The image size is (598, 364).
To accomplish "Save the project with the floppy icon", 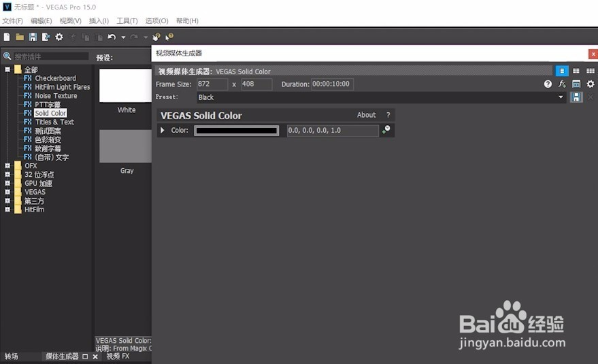I will 33,37.
